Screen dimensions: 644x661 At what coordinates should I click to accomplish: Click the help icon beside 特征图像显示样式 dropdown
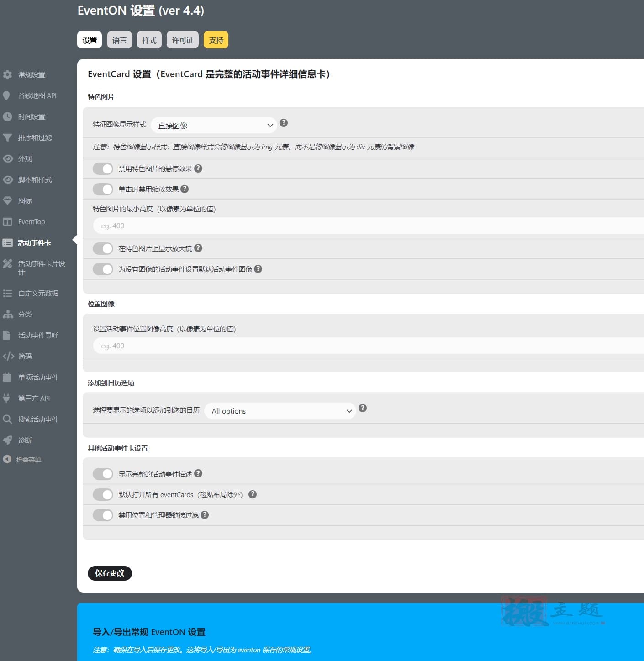click(284, 123)
